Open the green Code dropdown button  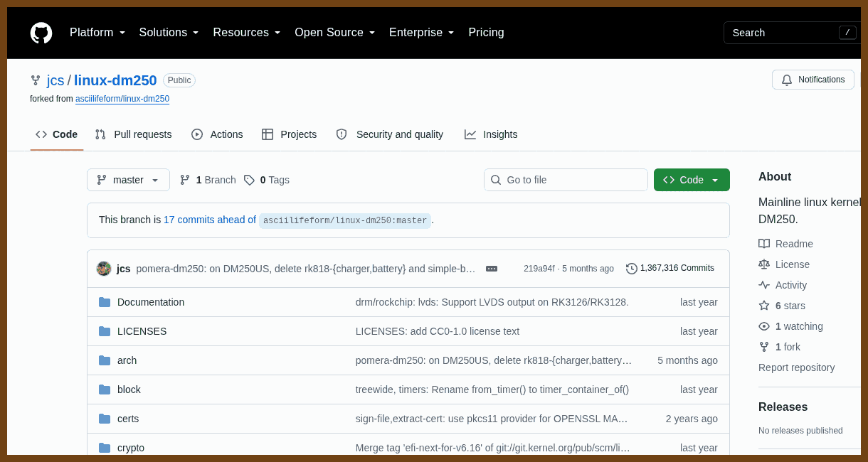692,180
